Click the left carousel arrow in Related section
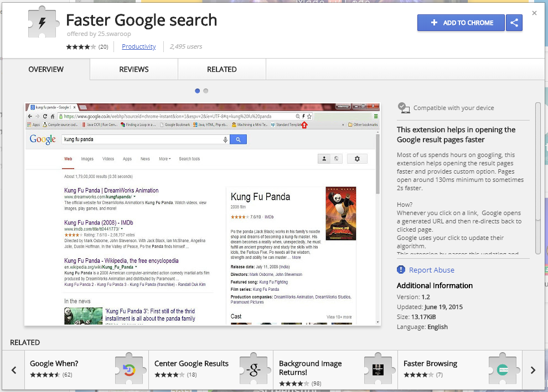The height and width of the screenshot is (392, 548). tap(14, 370)
